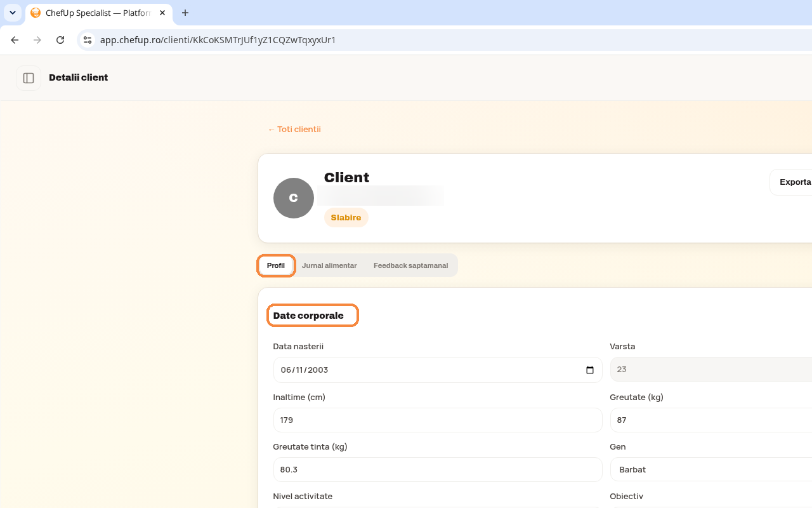Click the Data nasterii date field
812x508 pixels.
pyautogui.click(x=438, y=370)
